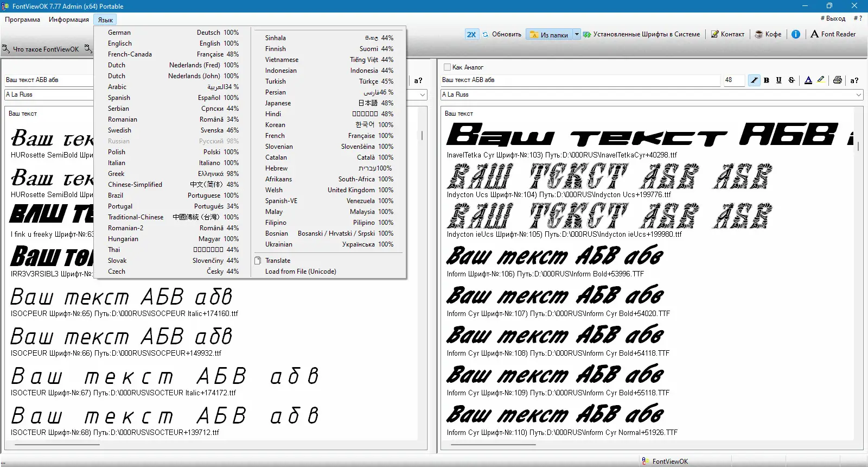Click the printer icon in right panel
This screenshot has height=467, width=868.
[x=838, y=80]
